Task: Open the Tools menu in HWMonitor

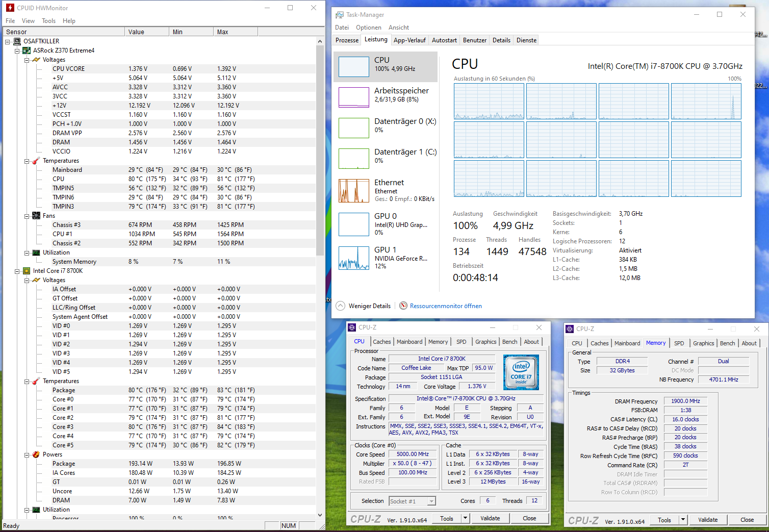Action: click(x=49, y=21)
